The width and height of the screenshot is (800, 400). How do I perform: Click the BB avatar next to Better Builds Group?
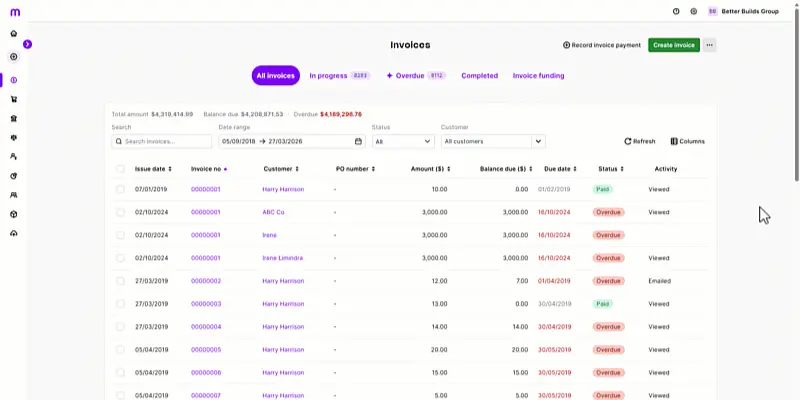click(x=713, y=11)
